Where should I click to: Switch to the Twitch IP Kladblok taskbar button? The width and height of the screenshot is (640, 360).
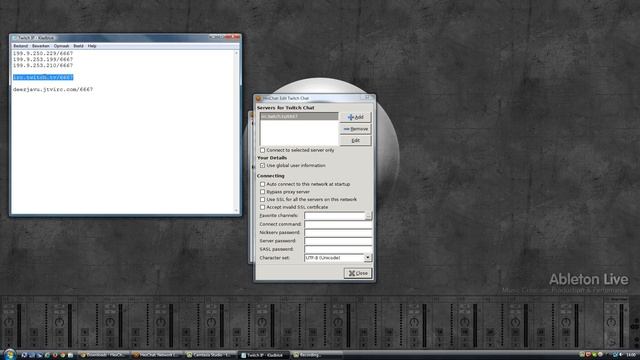pos(264,355)
